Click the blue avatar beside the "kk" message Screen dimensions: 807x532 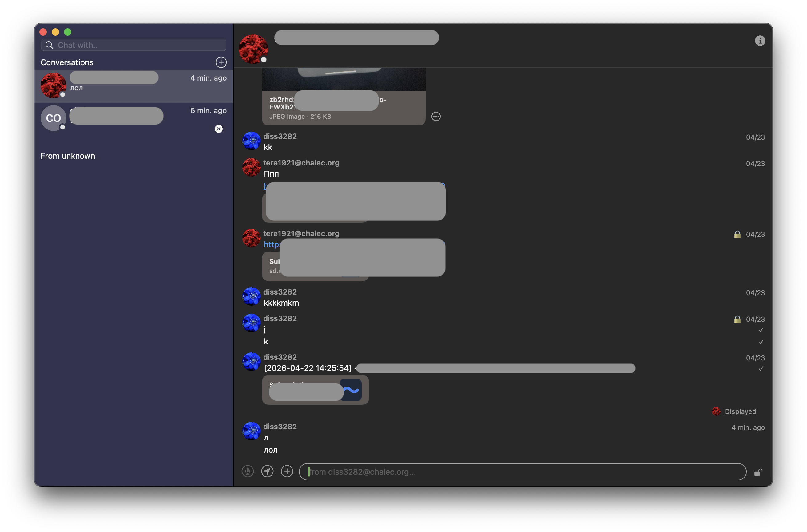[x=251, y=141]
